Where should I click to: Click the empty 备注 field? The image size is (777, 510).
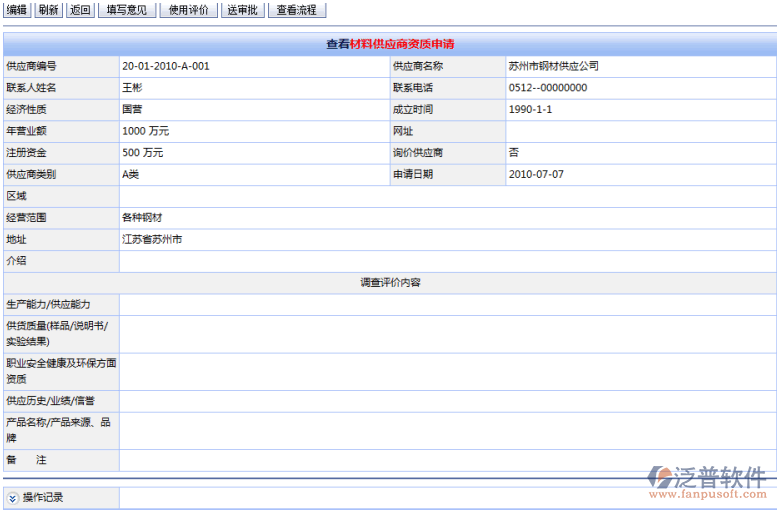[447, 460]
